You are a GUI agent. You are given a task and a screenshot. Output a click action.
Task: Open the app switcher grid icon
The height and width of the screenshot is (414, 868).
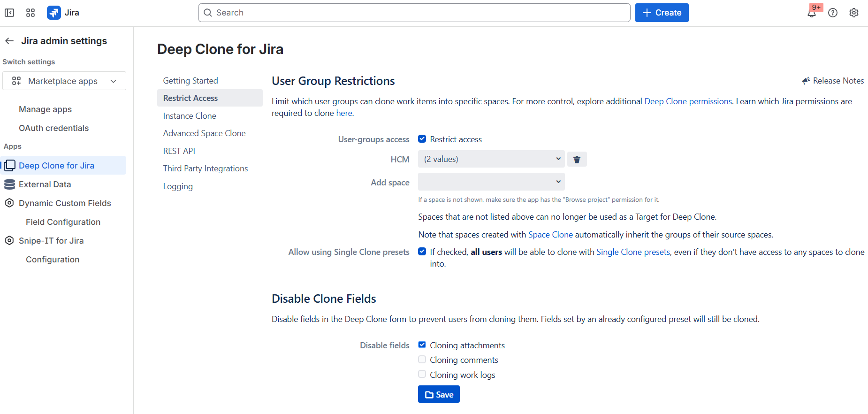pyautogui.click(x=30, y=13)
